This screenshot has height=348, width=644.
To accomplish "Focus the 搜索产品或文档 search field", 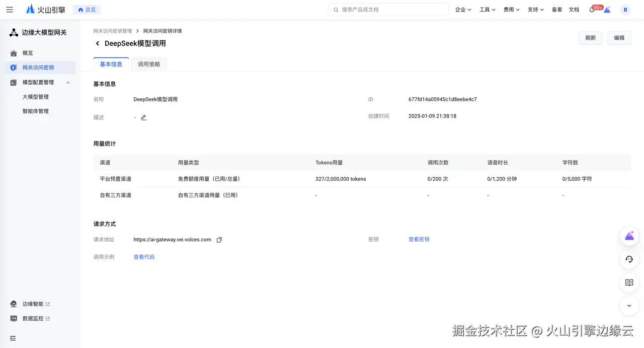I will pyautogui.click(x=388, y=10).
